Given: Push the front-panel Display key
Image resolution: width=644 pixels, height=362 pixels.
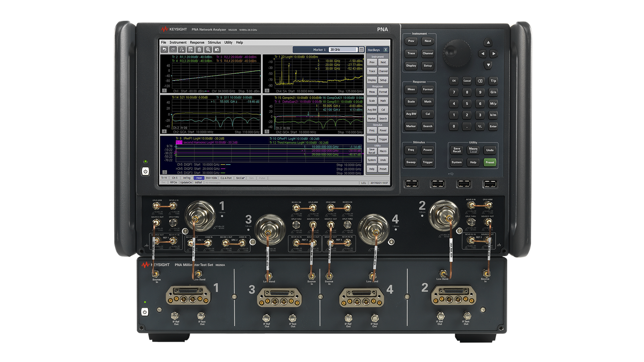Looking at the screenshot, I should pos(411,66).
